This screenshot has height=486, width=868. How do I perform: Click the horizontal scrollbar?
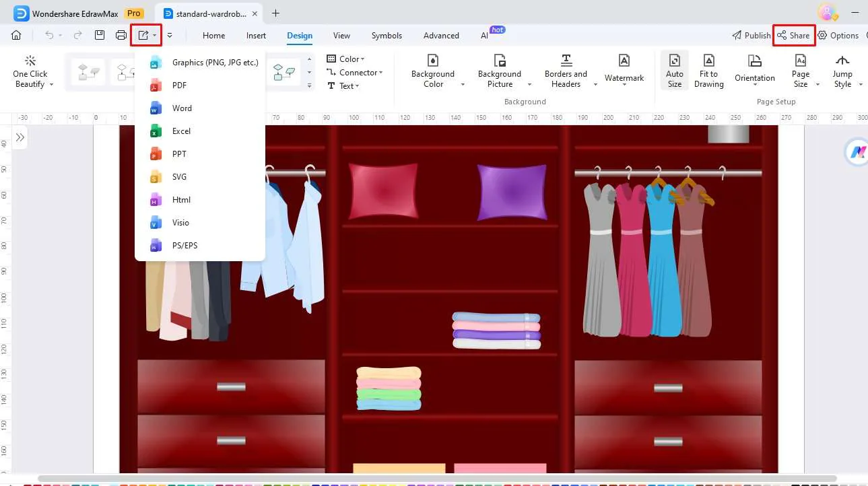click(437, 479)
